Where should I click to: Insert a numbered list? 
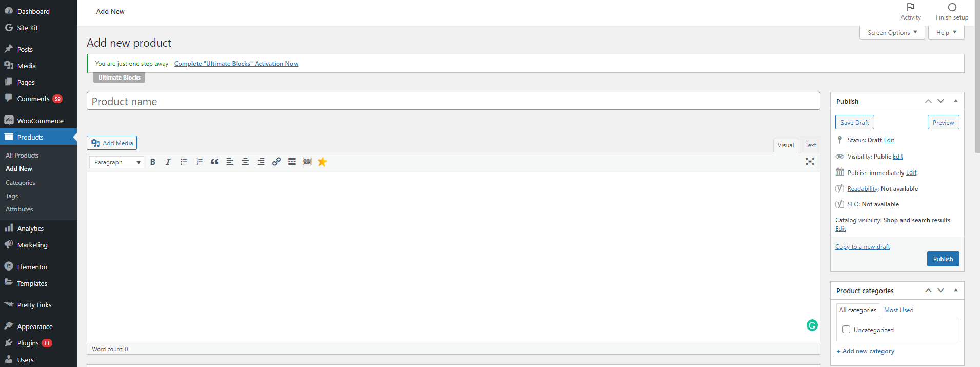[x=199, y=162]
